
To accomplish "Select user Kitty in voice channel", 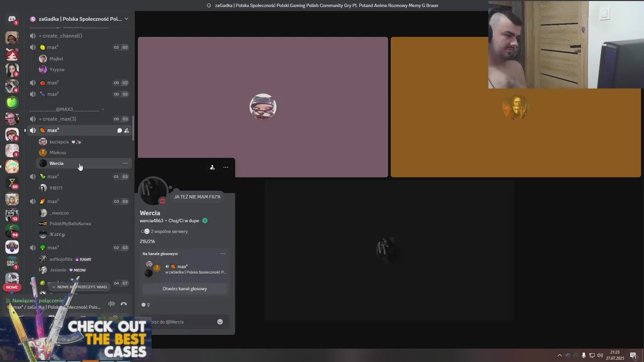I will click(x=83, y=234).
